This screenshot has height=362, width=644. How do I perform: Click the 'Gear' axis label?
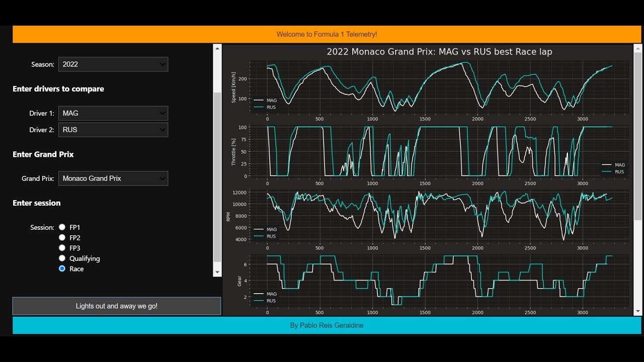pos(239,281)
